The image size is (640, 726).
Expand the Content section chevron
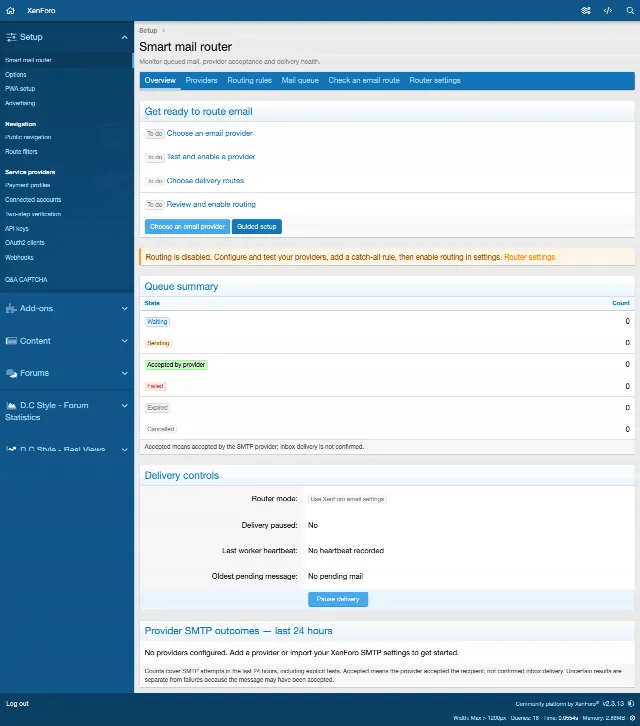coord(125,341)
